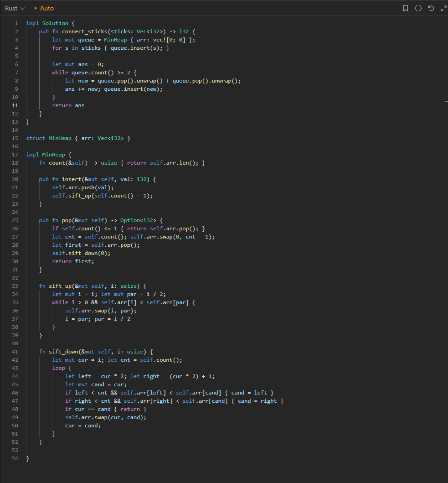This screenshot has height=483, width=448.
Task: Reset code with the undo arrow icon
Action: click(x=431, y=8)
